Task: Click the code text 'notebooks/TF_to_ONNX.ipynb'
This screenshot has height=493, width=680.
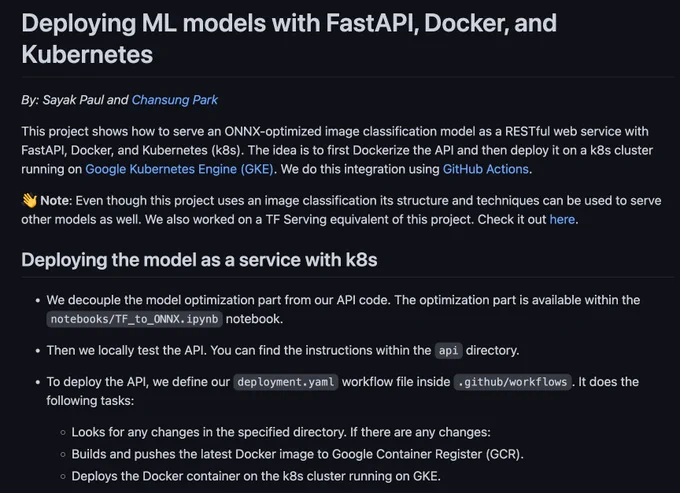Action: click(134, 319)
